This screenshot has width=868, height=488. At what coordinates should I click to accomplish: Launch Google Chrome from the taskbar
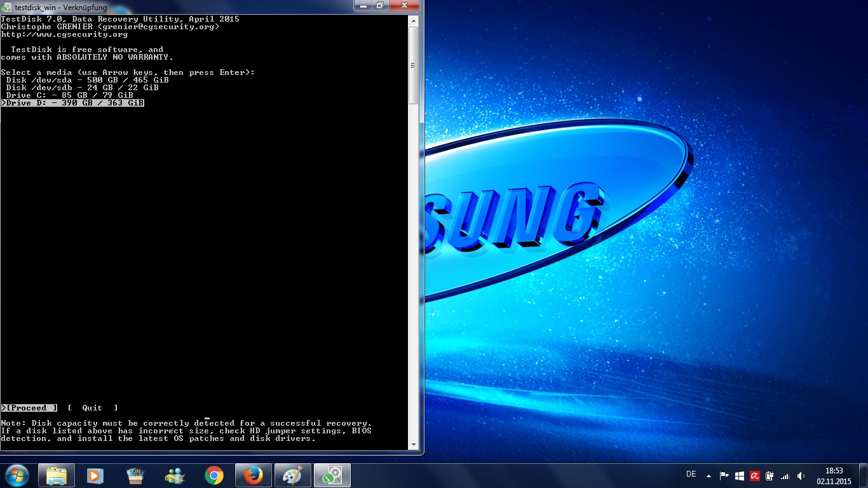pyautogui.click(x=214, y=475)
